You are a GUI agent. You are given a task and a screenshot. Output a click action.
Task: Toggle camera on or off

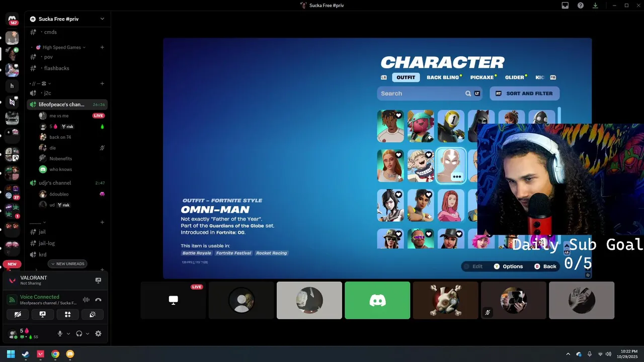pos(18,314)
